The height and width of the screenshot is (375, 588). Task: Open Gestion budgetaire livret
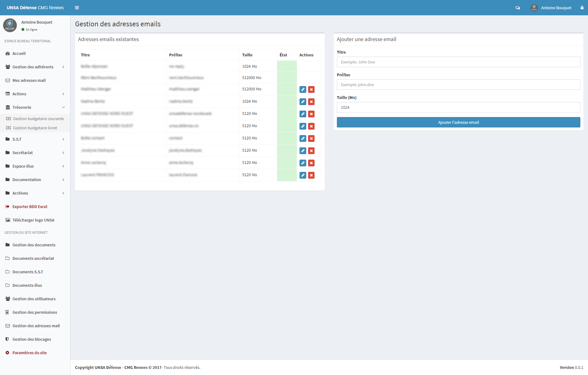pyautogui.click(x=35, y=128)
